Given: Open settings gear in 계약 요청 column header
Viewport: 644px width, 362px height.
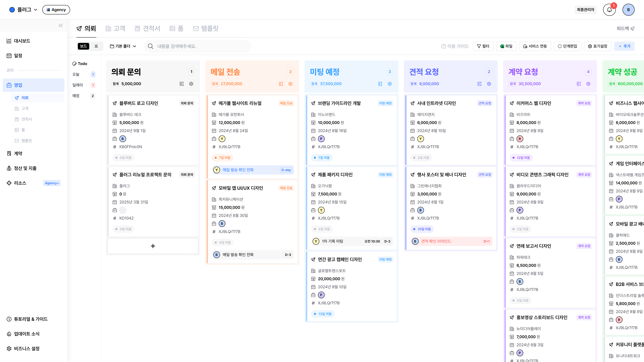Looking at the screenshot, I should [x=588, y=84].
